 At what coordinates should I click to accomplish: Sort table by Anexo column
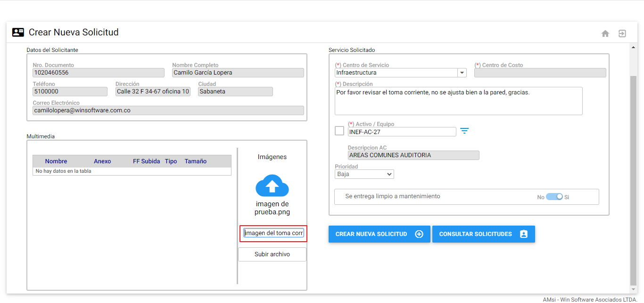pos(102,161)
